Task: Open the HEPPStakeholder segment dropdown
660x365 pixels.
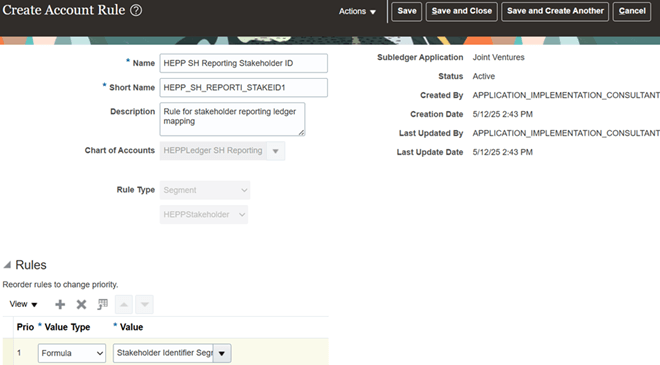Action: coord(204,215)
